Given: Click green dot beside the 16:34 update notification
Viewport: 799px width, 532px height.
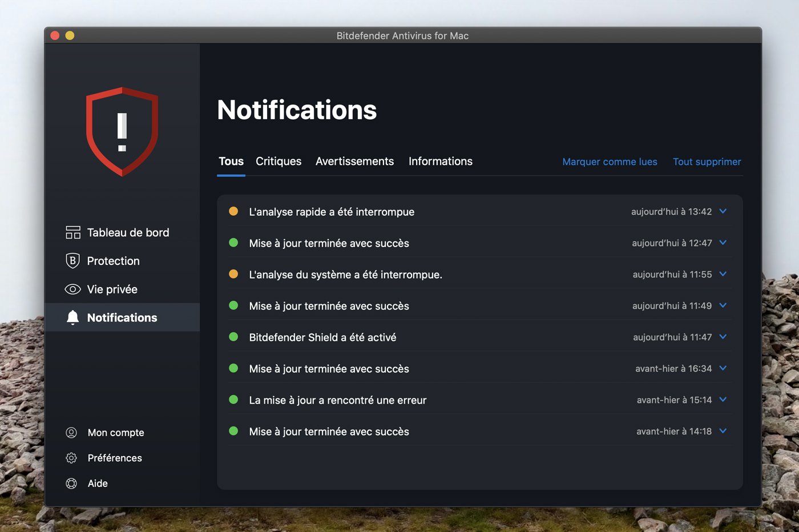Looking at the screenshot, I should (233, 368).
